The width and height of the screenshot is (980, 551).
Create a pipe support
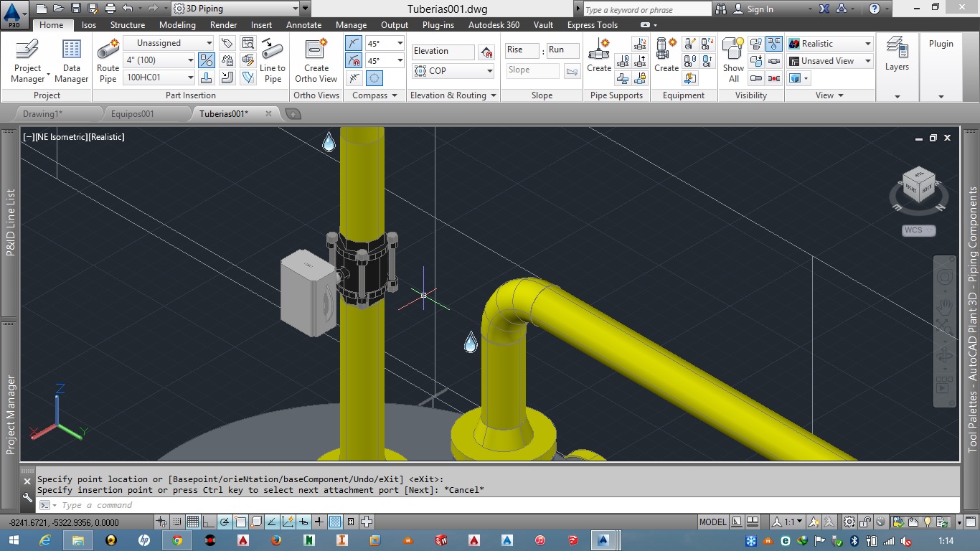(x=599, y=56)
